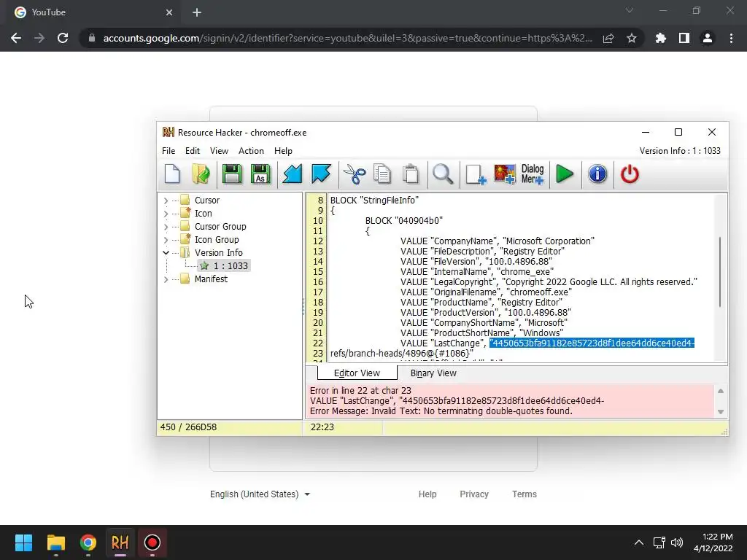Switch to the Editor View tab
This screenshot has width=747, height=560.
tap(357, 373)
